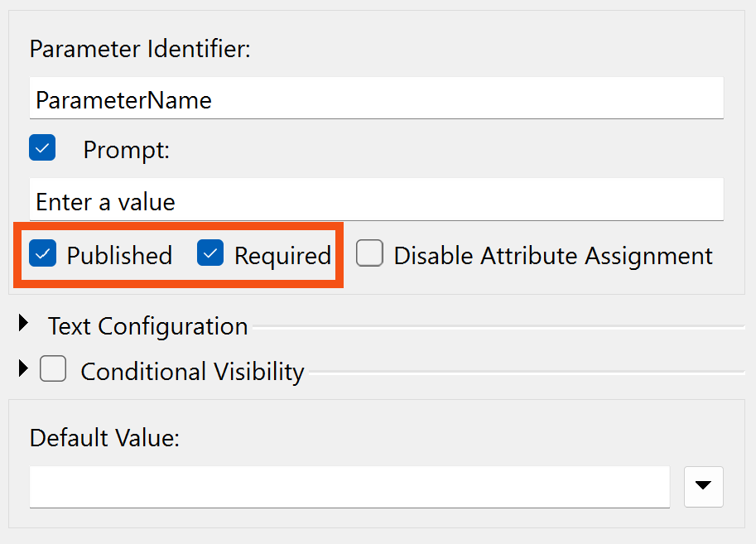This screenshot has width=756, height=544.
Task: Click the Prompt label text
Action: (126, 150)
